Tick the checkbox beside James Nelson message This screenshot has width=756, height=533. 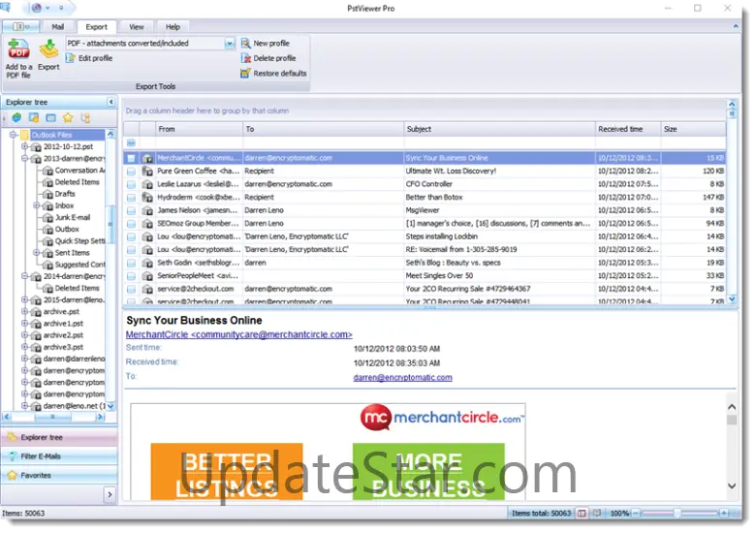(x=131, y=210)
